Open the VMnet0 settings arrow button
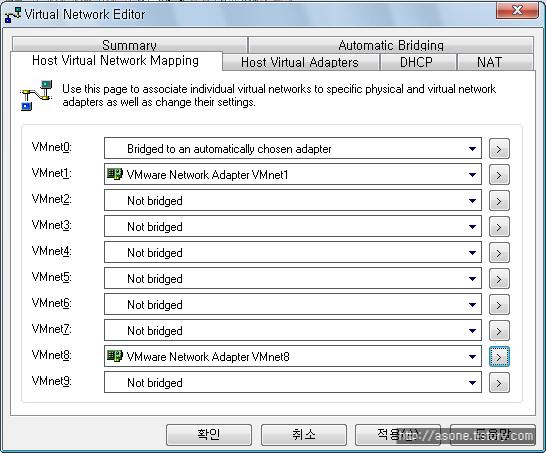 [x=499, y=149]
